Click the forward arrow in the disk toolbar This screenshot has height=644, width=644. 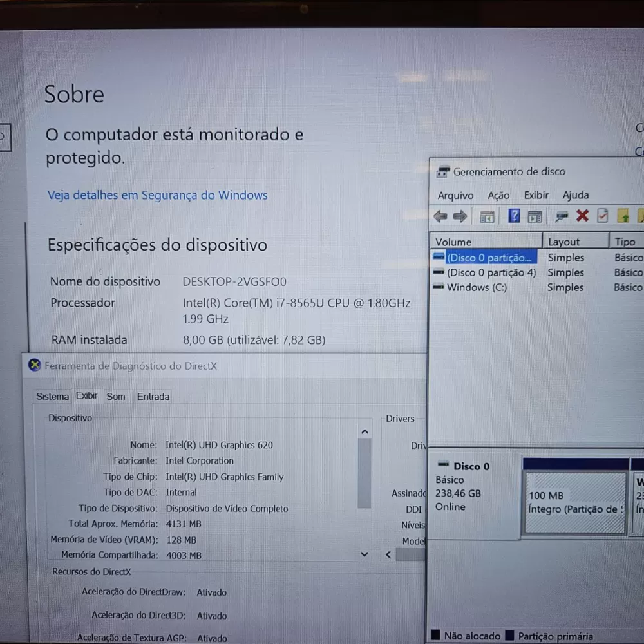[x=459, y=216]
